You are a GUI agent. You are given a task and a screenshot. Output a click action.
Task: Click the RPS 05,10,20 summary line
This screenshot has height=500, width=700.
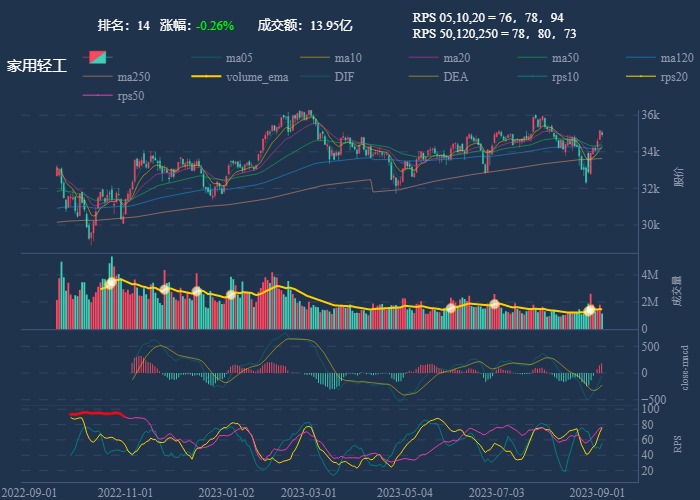[487, 17]
